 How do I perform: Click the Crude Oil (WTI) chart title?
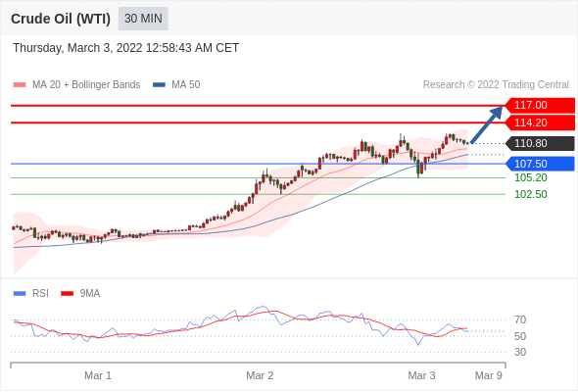tap(61, 19)
